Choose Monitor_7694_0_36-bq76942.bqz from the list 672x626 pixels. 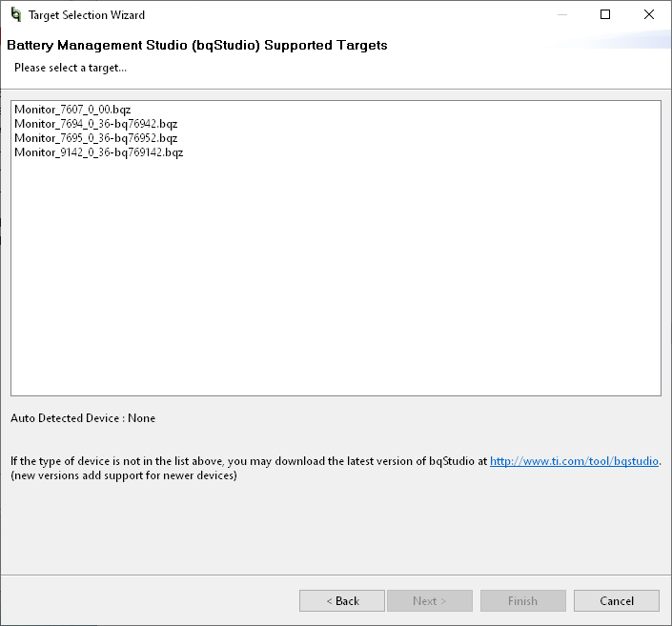point(95,124)
